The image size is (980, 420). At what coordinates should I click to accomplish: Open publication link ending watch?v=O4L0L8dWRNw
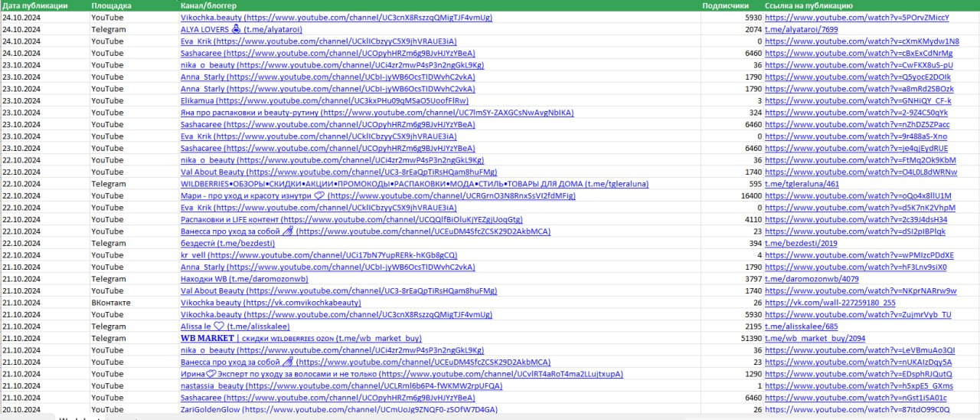click(861, 172)
